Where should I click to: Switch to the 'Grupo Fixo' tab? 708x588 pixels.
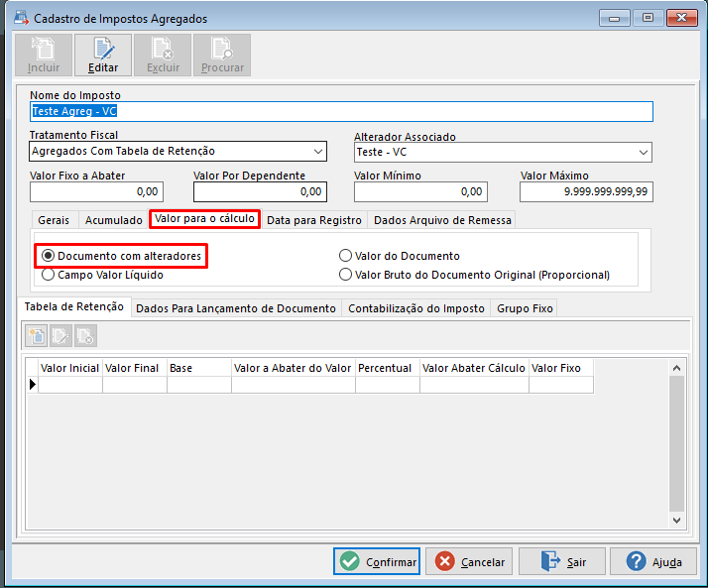(x=525, y=308)
